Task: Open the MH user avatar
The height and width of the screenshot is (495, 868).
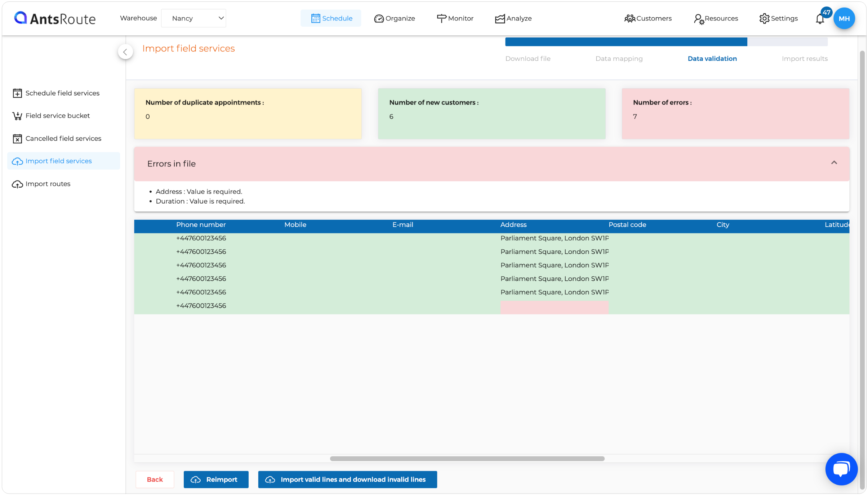Action: [x=844, y=18]
